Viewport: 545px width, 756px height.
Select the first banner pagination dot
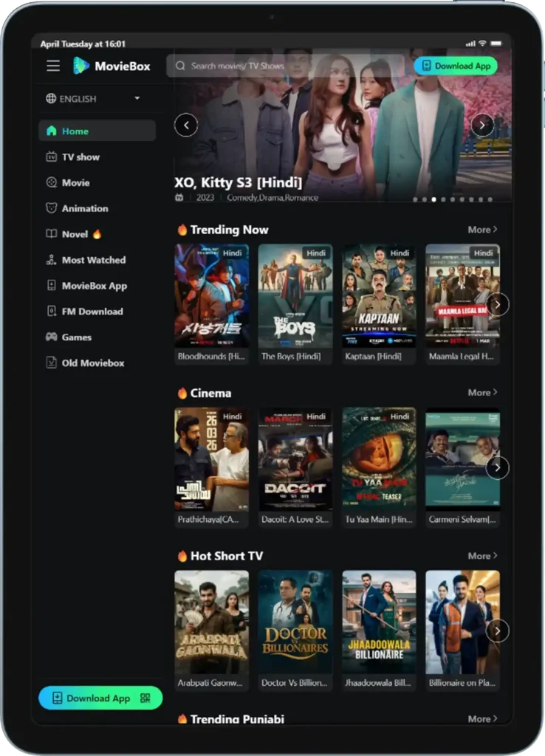pos(415,199)
